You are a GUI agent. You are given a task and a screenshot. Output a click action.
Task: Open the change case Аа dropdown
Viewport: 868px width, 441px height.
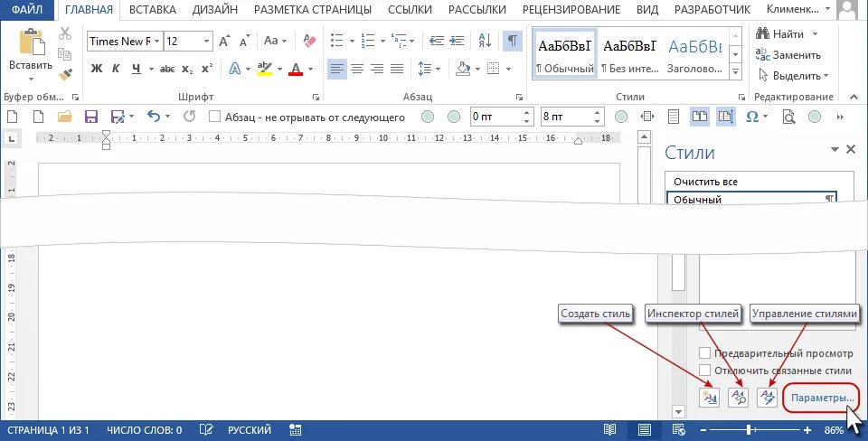[275, 41]
